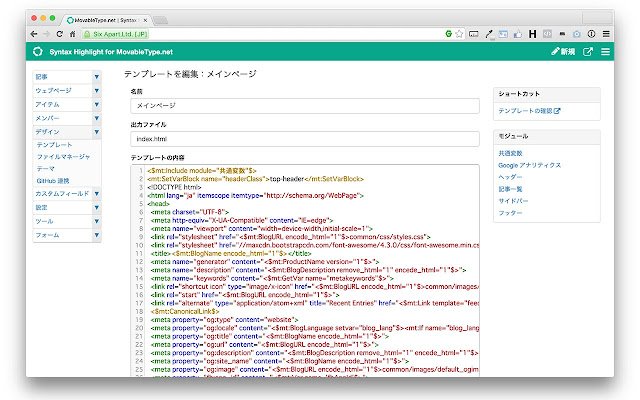This screenshot has width=640, height=400.
Task: Click the 名前 input field
Action: click(x=305, y=106)
